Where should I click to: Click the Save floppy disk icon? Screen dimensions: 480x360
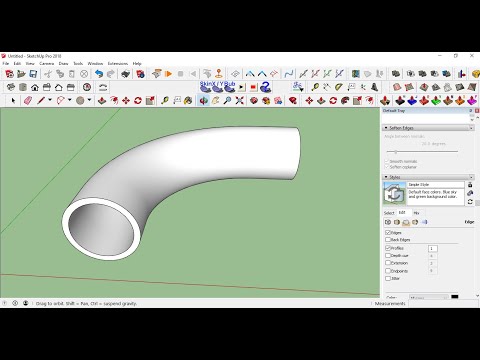point(33,74)
